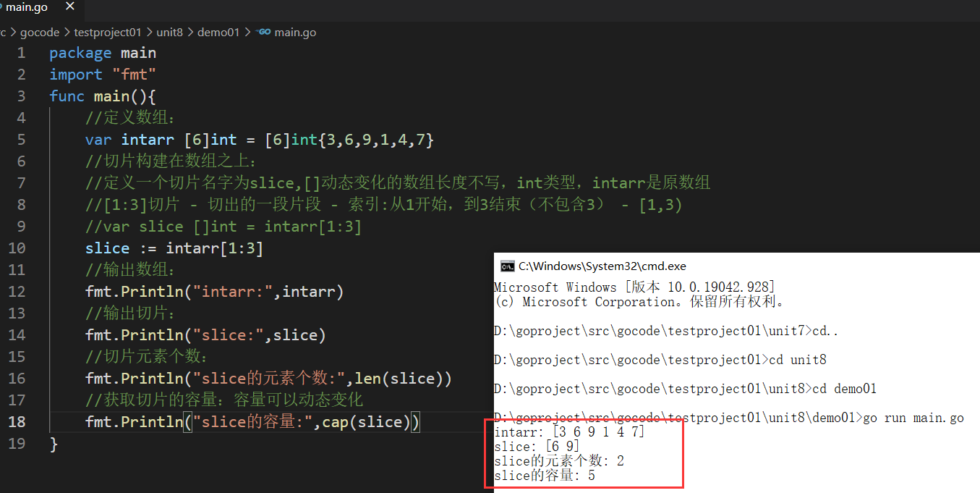Click the comment line starting '//定义一个切片名字为slice'

(x=398, y=183)
